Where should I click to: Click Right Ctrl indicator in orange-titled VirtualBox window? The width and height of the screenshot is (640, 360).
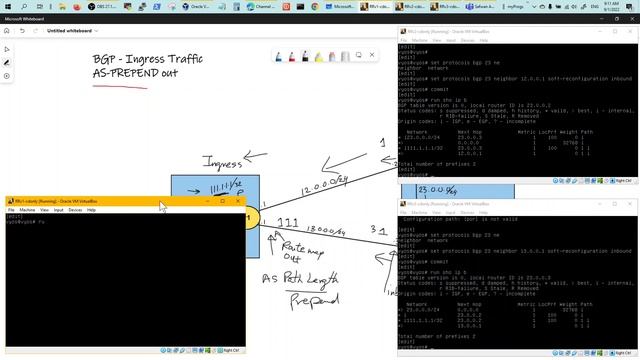click(231, 351)
